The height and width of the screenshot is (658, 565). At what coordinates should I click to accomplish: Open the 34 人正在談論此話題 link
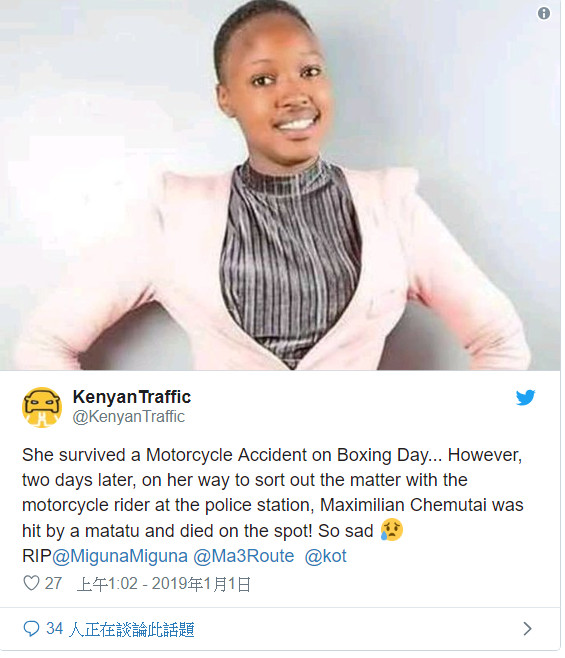[120, 629]
